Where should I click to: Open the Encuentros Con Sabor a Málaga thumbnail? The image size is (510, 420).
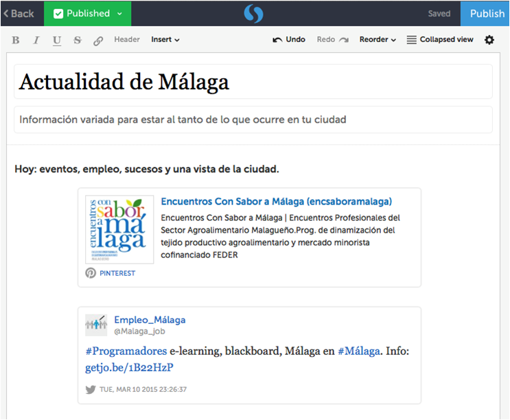click(119, 229)
